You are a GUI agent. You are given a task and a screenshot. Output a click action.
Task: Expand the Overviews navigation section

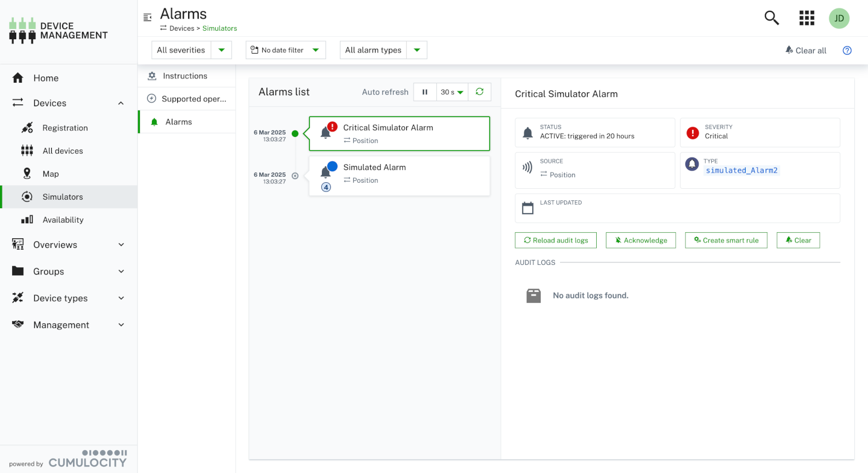[69, 244]
